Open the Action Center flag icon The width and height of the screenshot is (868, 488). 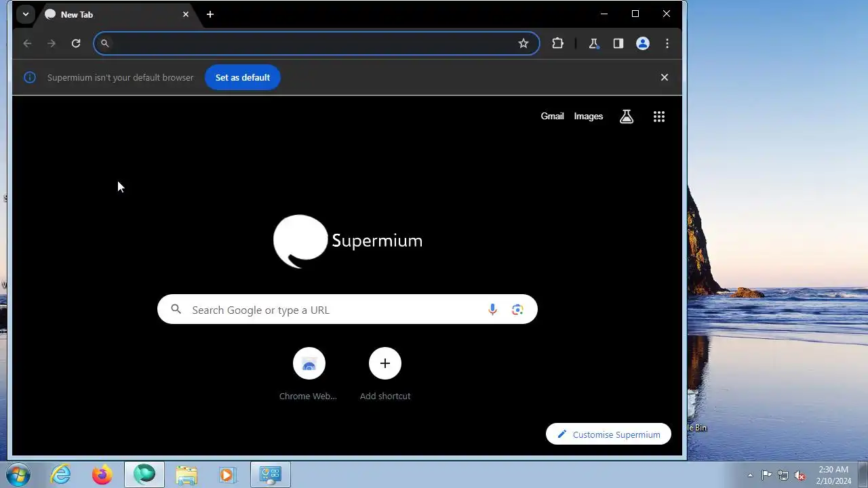coord(766,475)
